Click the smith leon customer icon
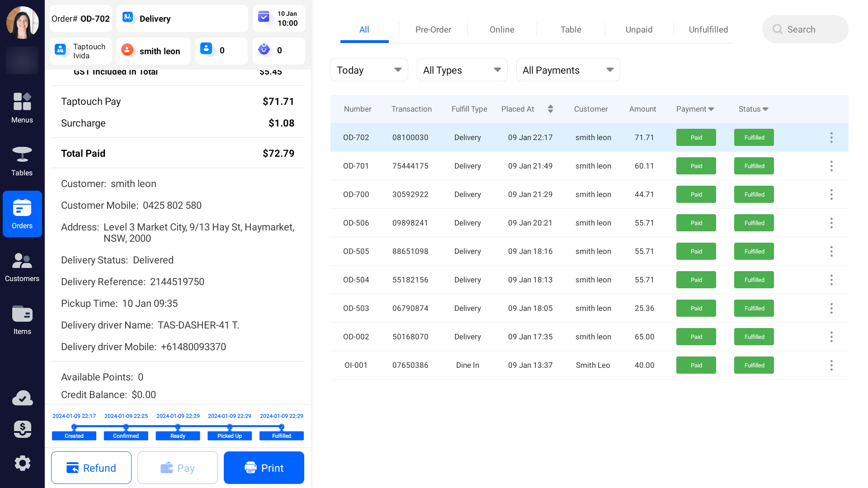868x488 pixels. click(127, 50)
